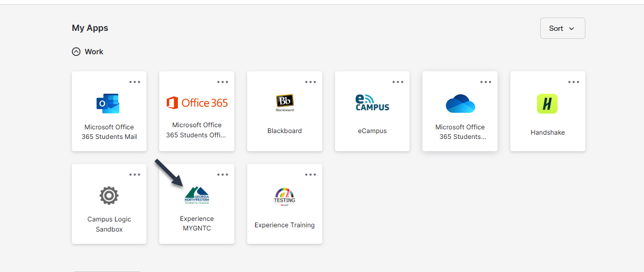Click the Campus Logic Sandbox label

[x=109, y=224]
